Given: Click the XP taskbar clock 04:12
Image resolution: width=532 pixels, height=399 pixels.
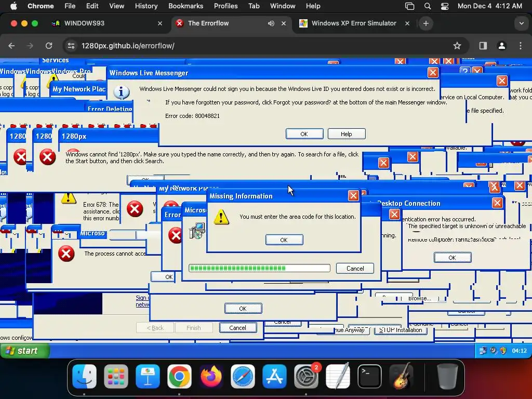Looking at the screenshot, I should [519, 351].
